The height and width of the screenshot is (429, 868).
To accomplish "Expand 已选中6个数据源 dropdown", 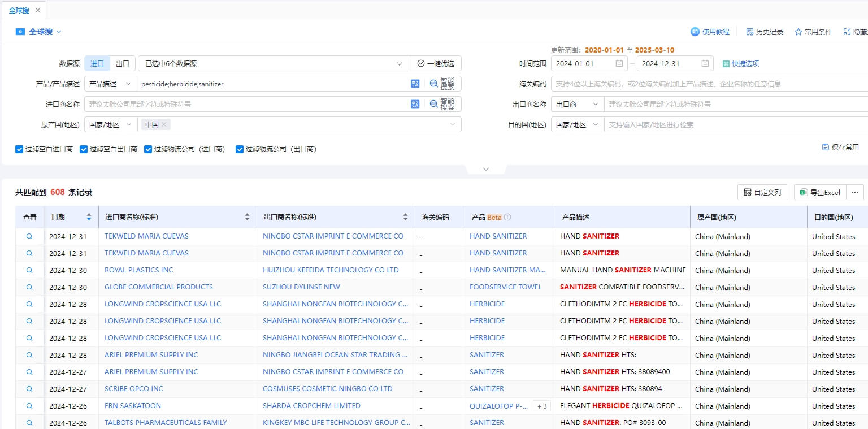I will point(274,63).
